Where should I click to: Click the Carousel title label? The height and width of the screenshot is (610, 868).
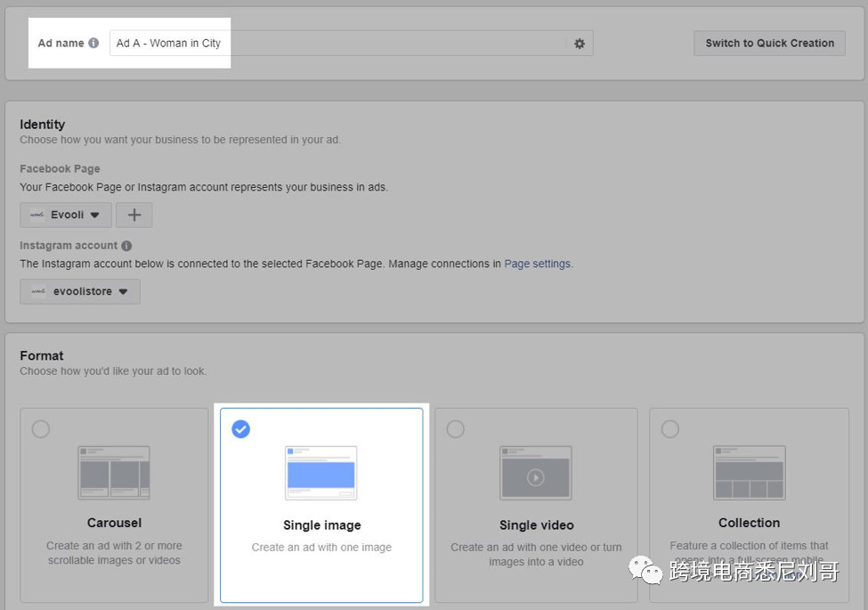coord(114,523)
